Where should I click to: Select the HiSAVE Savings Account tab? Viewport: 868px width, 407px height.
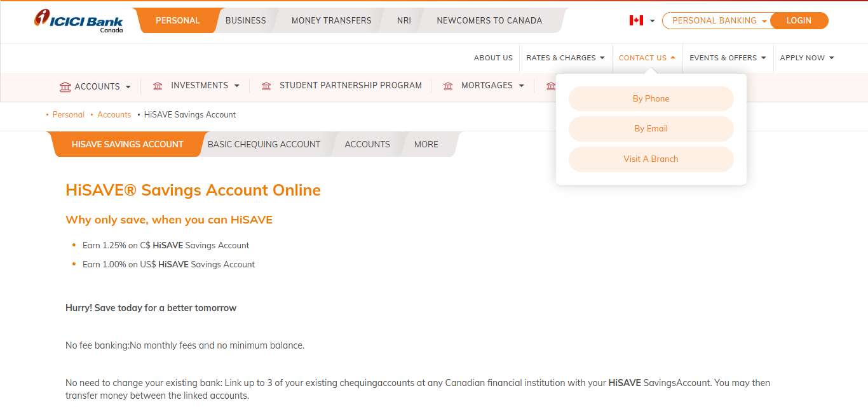click(127, 144)
